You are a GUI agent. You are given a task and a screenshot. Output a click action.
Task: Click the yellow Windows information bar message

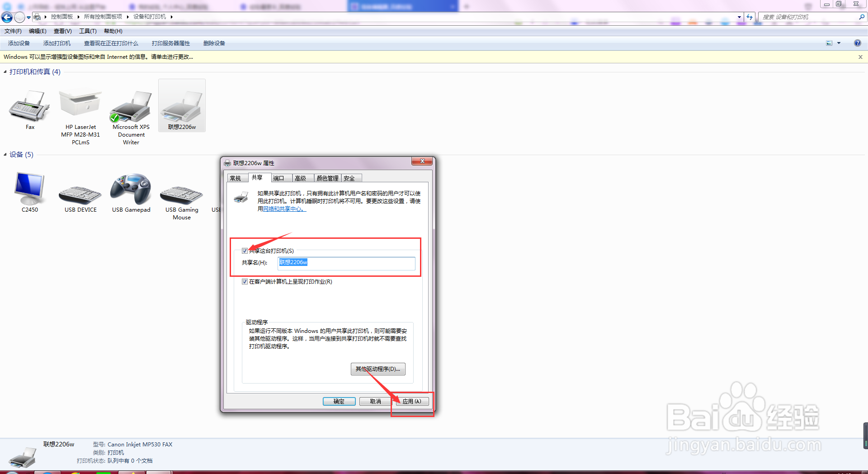pos(99,57)
